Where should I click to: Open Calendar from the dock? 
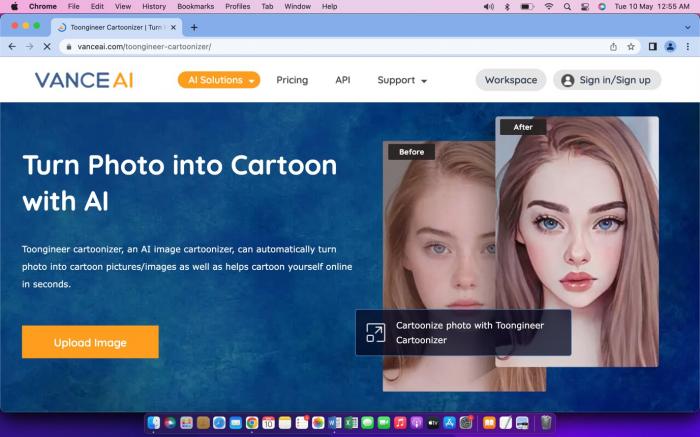[x=268, y=423]
